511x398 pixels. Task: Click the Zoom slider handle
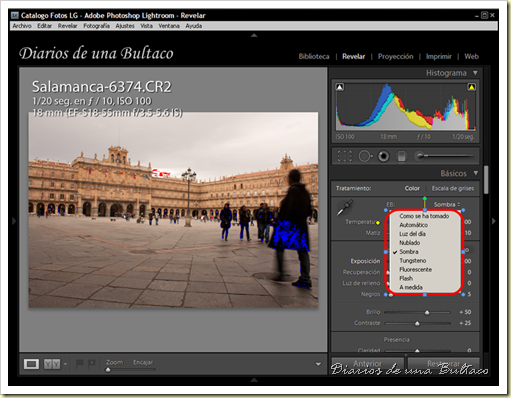pos(108,369)
